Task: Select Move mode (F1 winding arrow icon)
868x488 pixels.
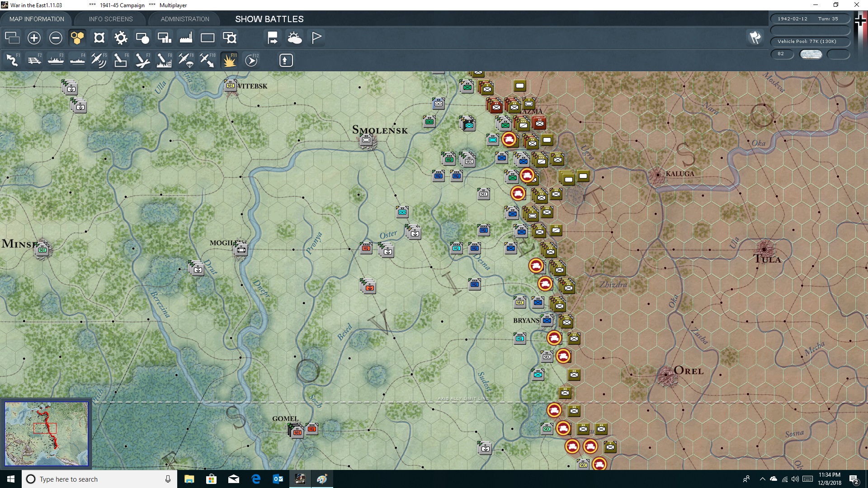Action: 13,60
